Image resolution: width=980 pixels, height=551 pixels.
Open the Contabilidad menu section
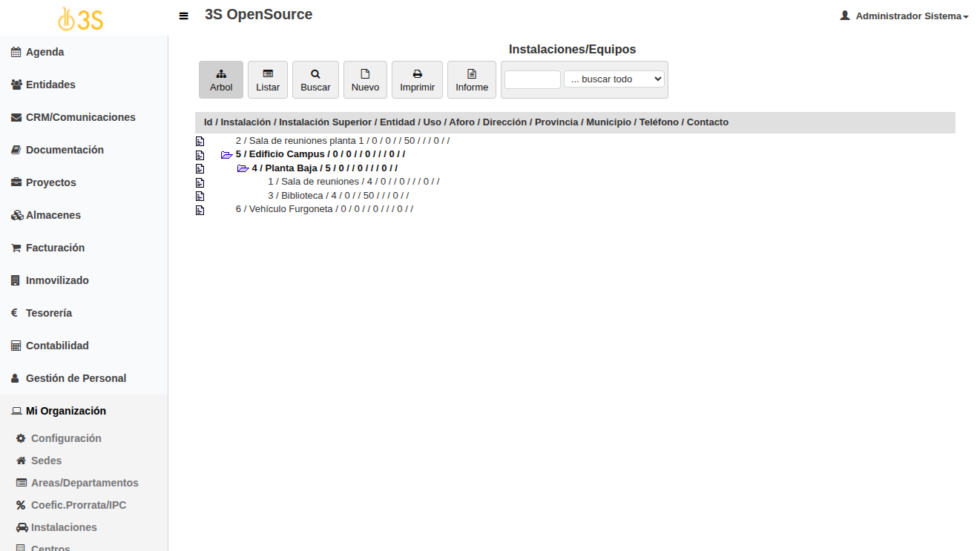click(x=57, y=346)
